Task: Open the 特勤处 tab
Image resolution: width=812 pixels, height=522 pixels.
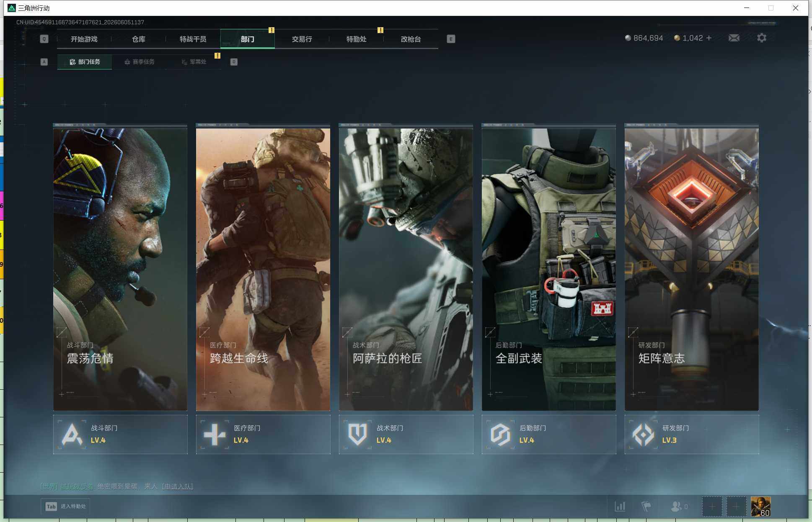Action: 357,39
